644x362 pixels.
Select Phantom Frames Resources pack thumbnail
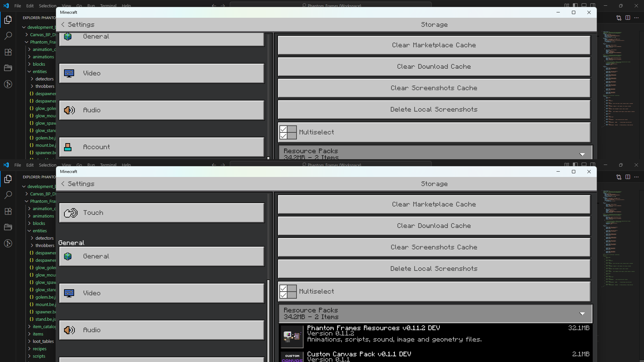click(x=292, y=336)
